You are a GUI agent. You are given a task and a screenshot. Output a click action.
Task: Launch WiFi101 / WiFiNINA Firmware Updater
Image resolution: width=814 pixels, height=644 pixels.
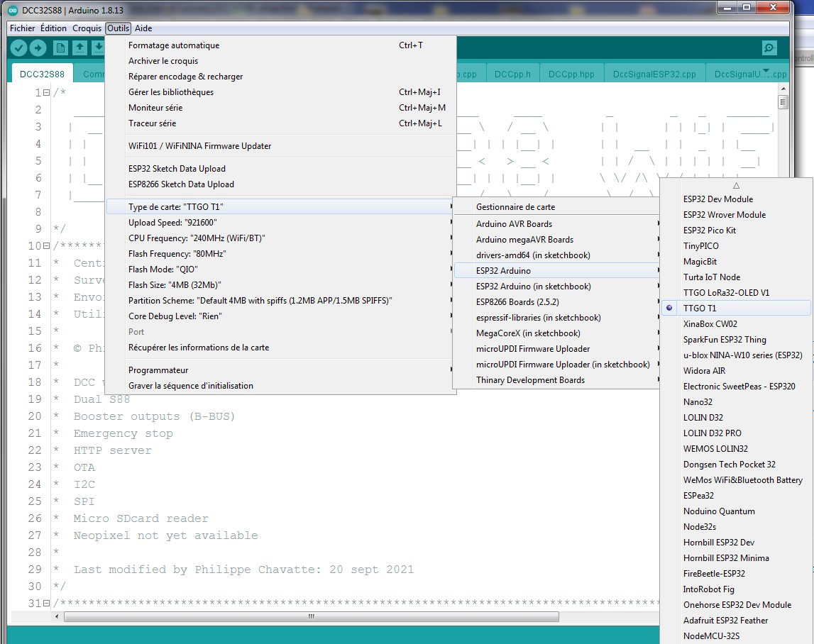280,146
